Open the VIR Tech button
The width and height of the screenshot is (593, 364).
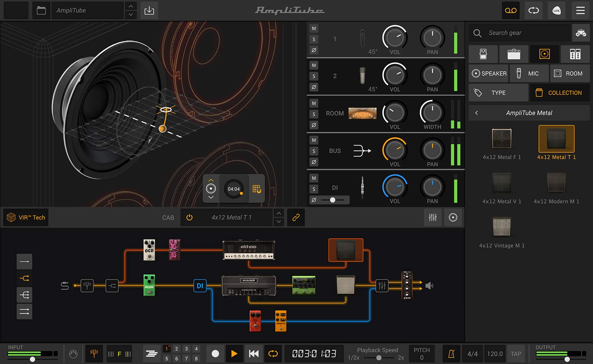[x=26, y=218]
